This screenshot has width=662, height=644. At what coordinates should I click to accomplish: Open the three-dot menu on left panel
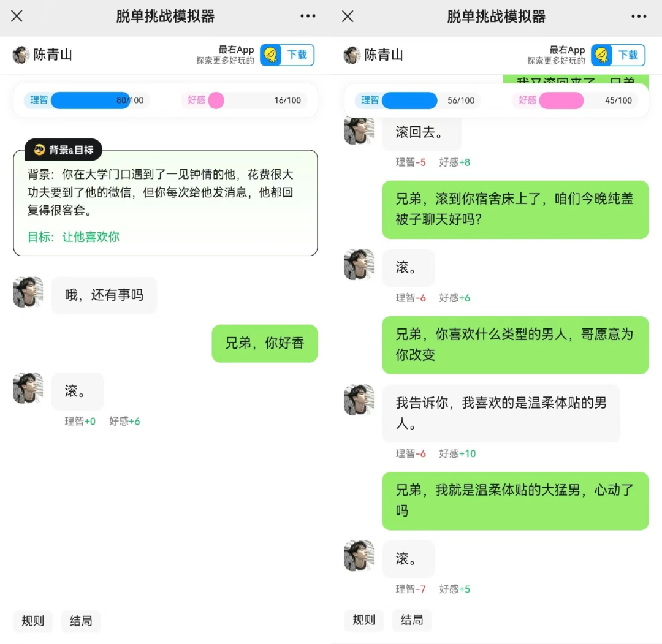[x=308, y=16]
